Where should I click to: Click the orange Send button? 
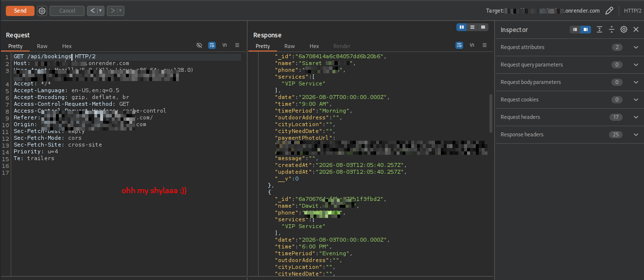click(20, 11)
